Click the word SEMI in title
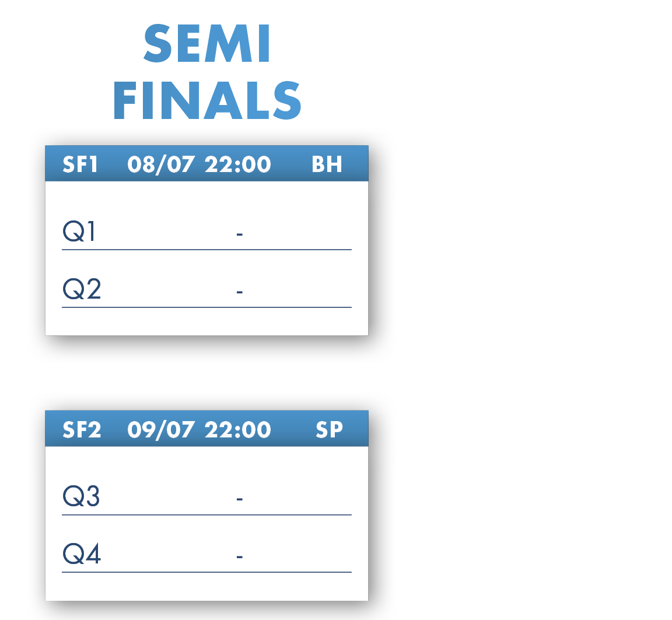This screenshot has width=672, height=620. (x=207, y=44)
